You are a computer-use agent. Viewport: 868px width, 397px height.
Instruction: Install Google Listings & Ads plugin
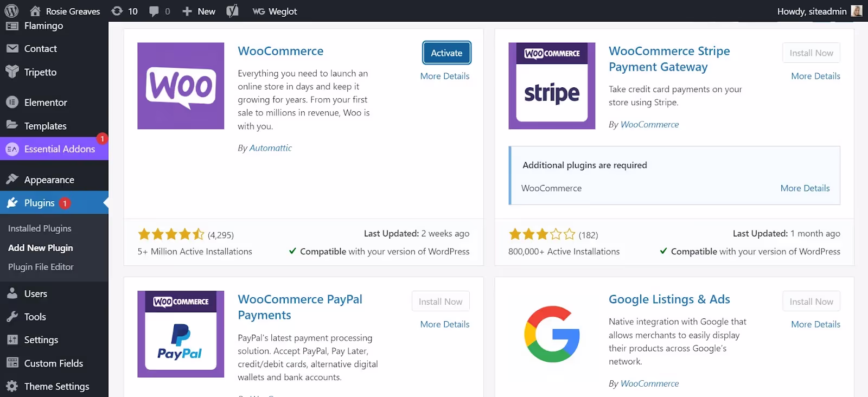(x=811, y=301)
